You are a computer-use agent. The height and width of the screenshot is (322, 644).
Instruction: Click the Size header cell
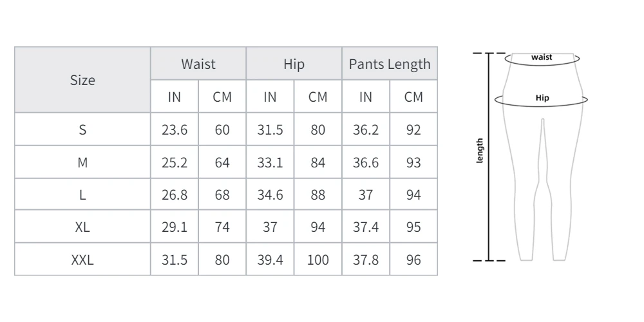coord(82,80)
